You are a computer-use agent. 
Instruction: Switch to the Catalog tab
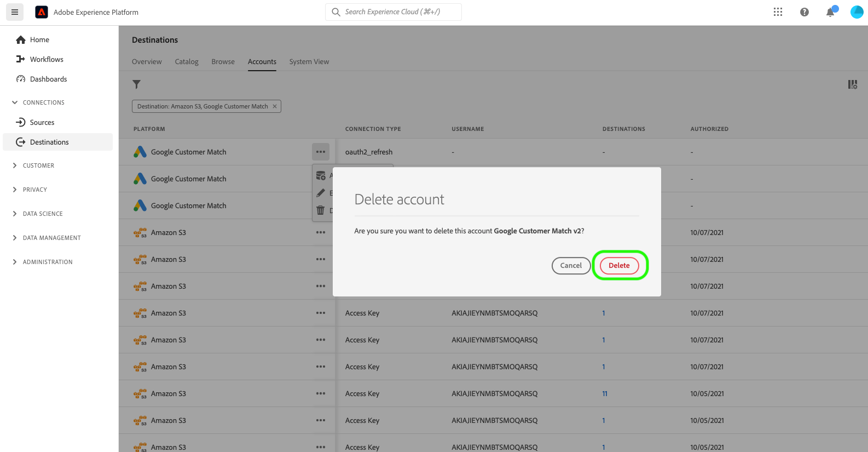(187, 62)
